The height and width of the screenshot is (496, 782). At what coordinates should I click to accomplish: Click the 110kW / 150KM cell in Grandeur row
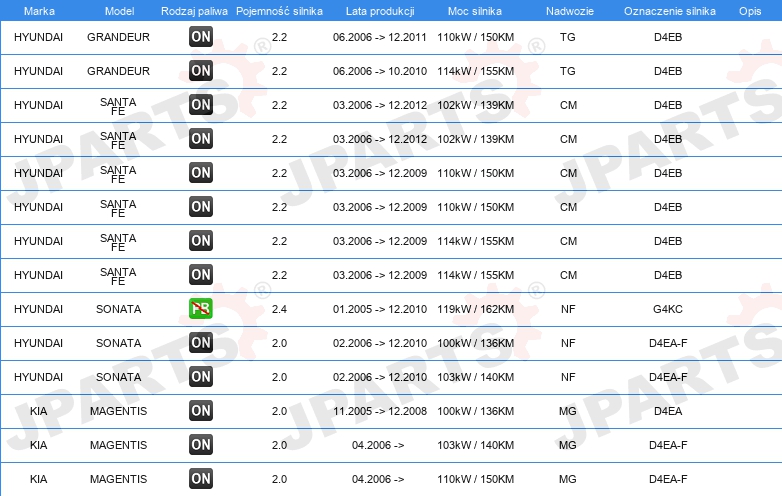(x=475, y=37)
